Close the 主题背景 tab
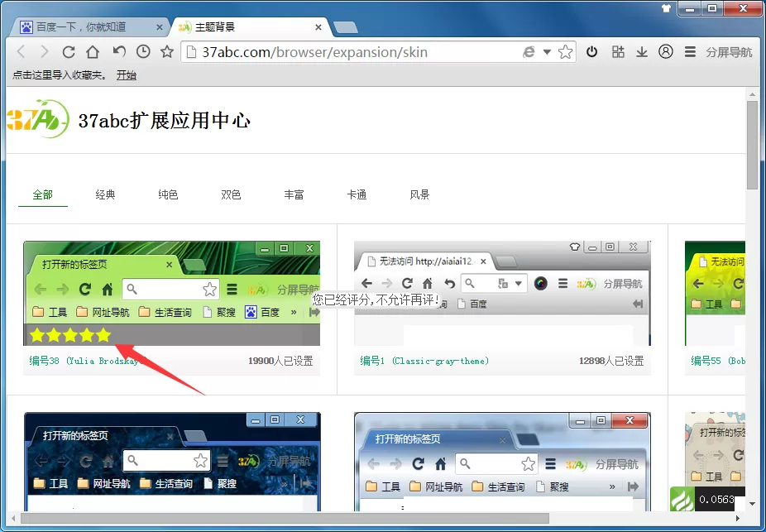This screenshot has width=766, height=532. point(318,27)
